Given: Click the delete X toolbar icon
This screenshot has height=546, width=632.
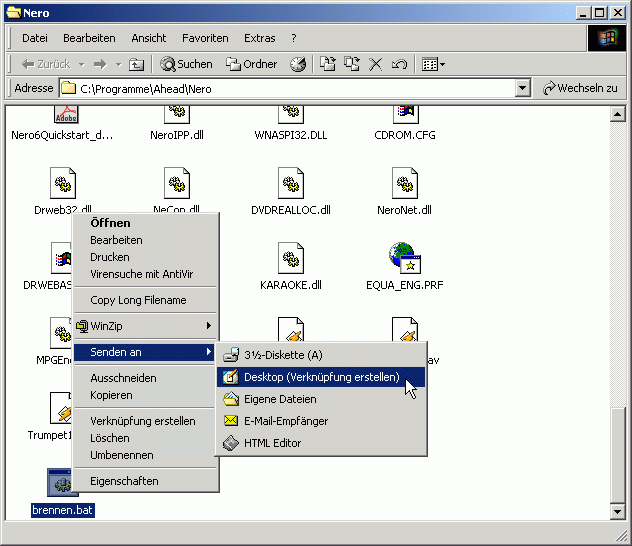Looking at the screenshot, I should tap(375, 64).
